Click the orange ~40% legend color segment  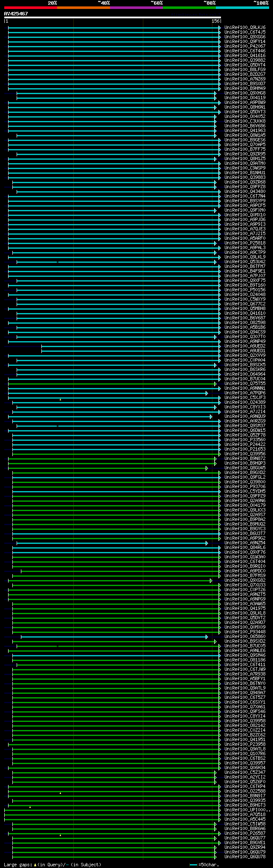click(83, 8)
